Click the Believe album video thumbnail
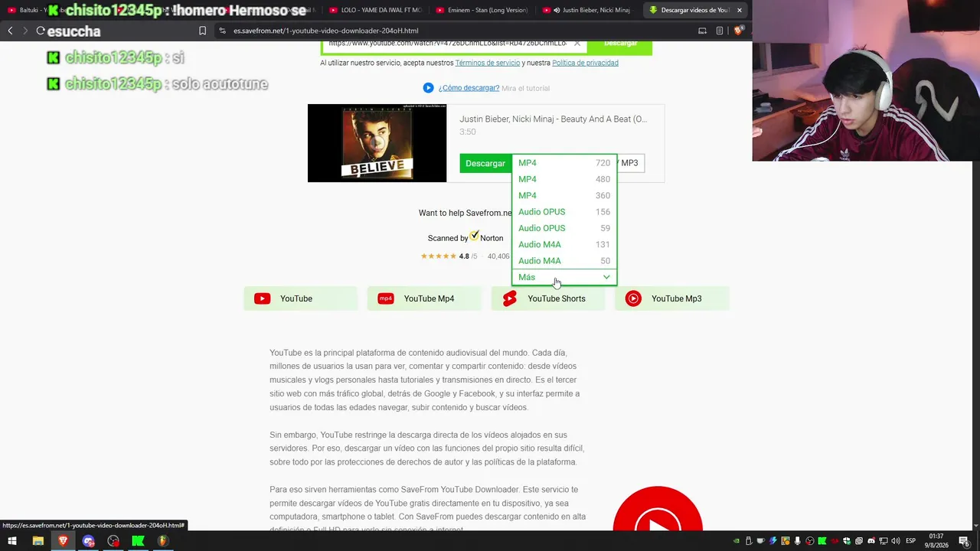 point(377,143)
